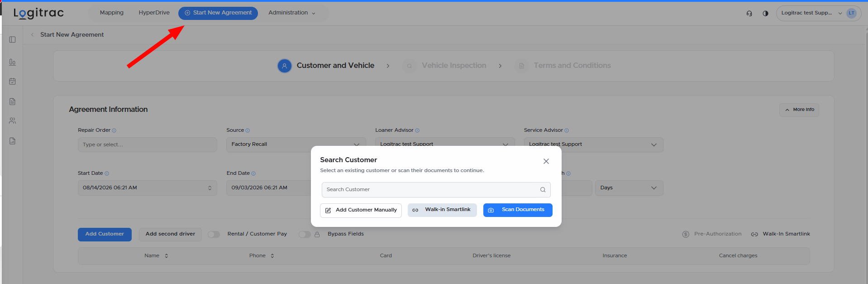Open the headset support icon
868x284 pixels.
749,13
